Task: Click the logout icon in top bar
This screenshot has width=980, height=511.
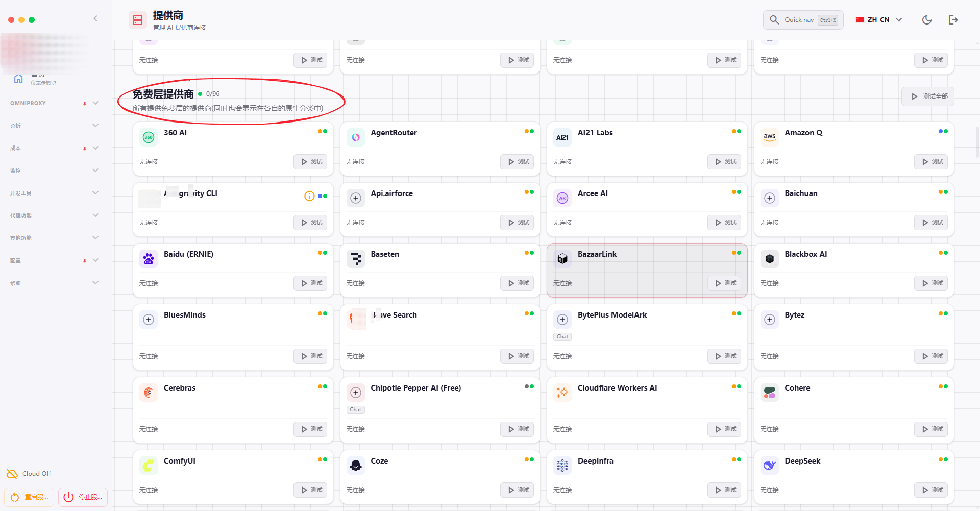Action: tap(953, 20)
